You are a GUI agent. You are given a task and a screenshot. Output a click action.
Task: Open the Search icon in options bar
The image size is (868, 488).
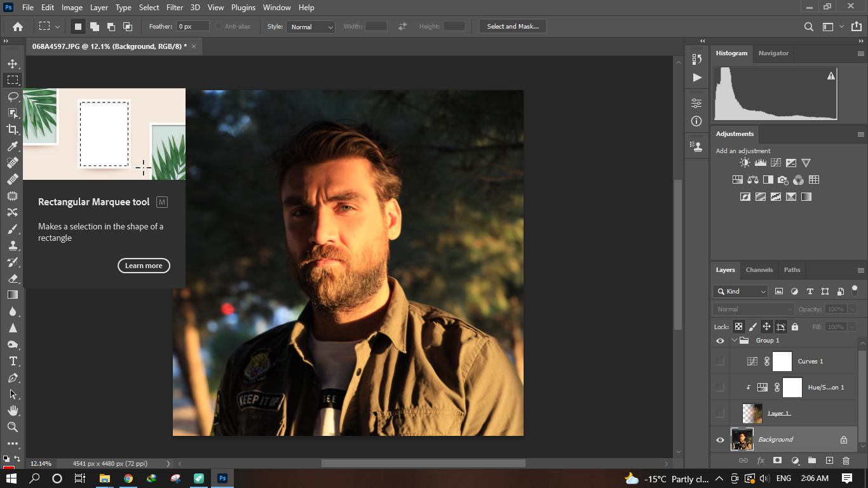click(808, 27)
